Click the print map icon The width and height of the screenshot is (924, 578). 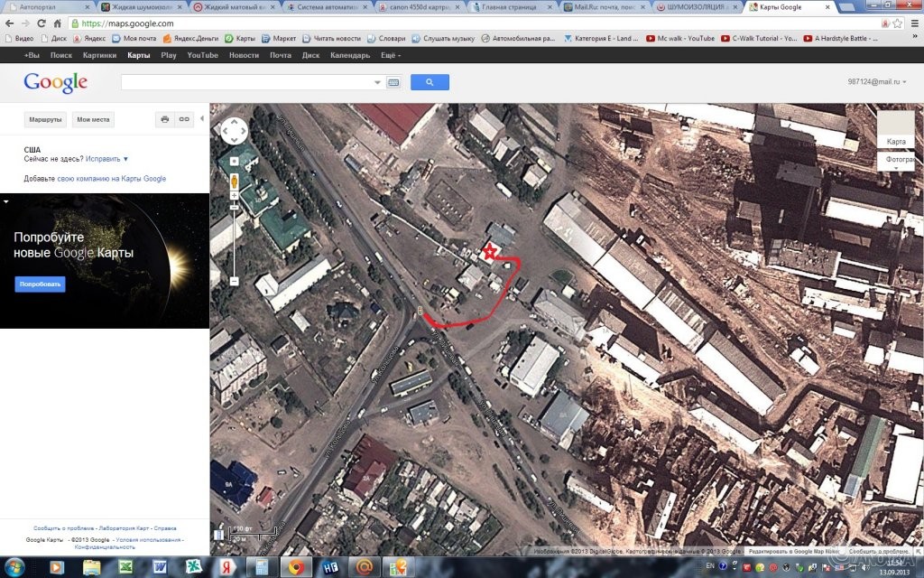pos(164,119)
